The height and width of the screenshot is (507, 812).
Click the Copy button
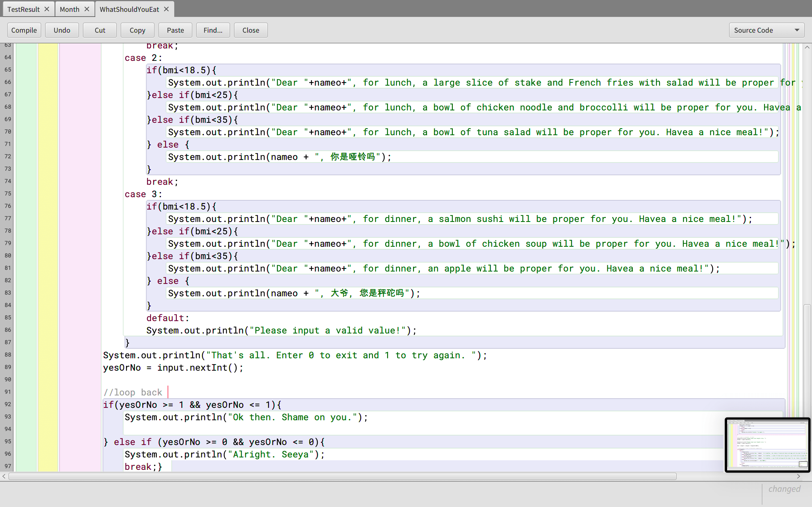tap(138, 30)
